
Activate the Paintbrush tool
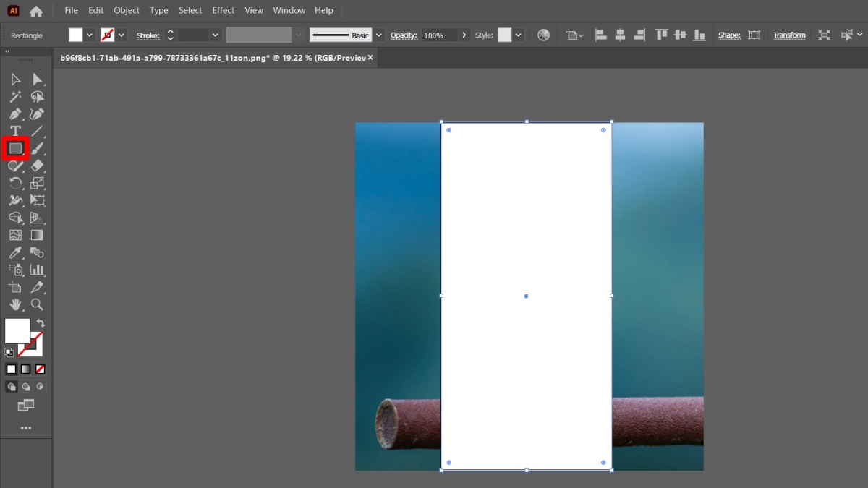[38, 148]
